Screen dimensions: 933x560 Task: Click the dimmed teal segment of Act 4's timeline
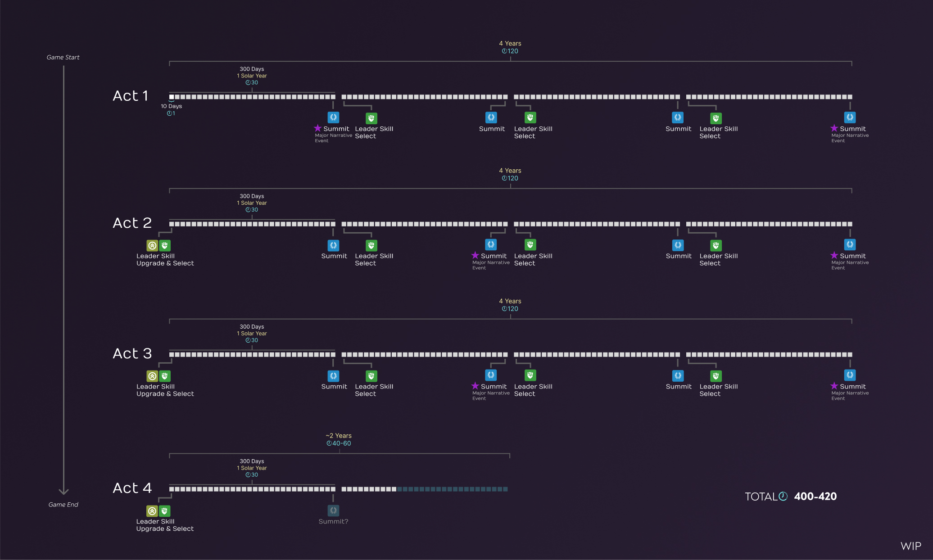(453, 489)
